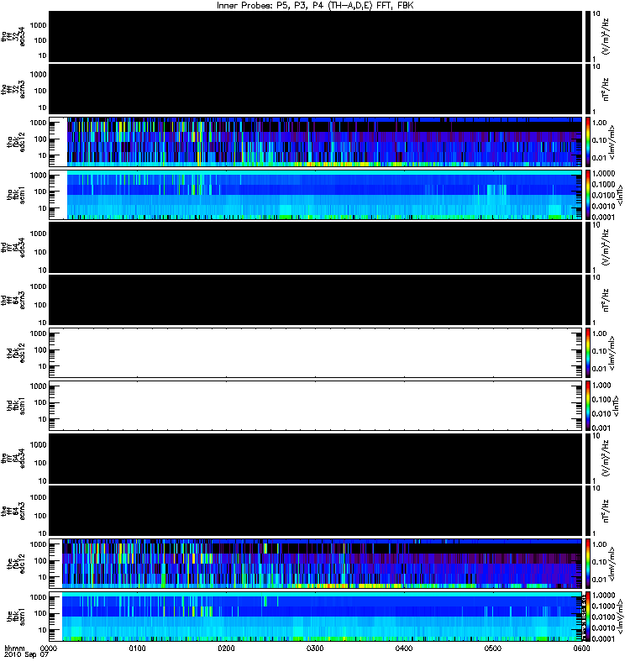
Task: Select the the fbk scm1 axis label
Action: tap(16, 617)
